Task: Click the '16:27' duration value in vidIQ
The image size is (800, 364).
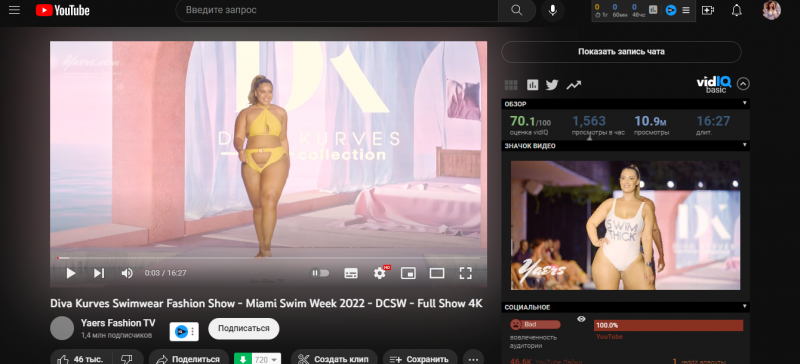Action: click(x=713, y=122)
